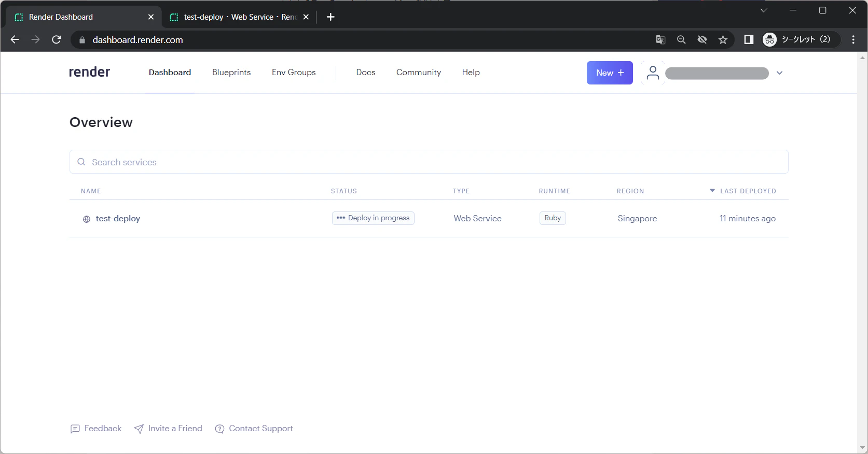The height and width of the screenshot is (454, 868).
Task: Open Env Groups nav item
Action: pos(294,73)
